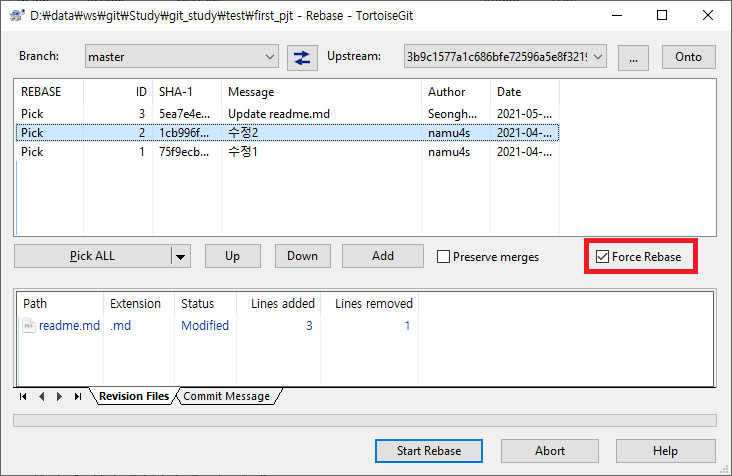Click the TortoiseGit title bar icon

(x=14, y=16)
